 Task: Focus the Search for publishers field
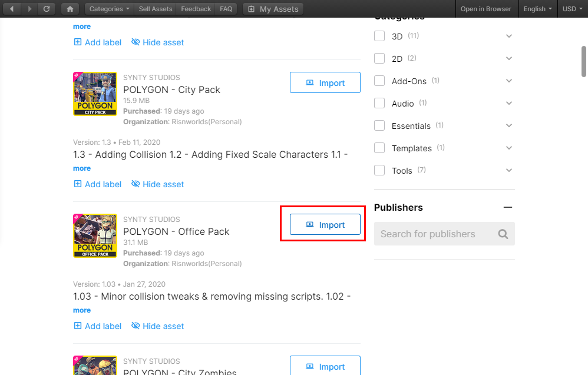[x=444, y=234]
